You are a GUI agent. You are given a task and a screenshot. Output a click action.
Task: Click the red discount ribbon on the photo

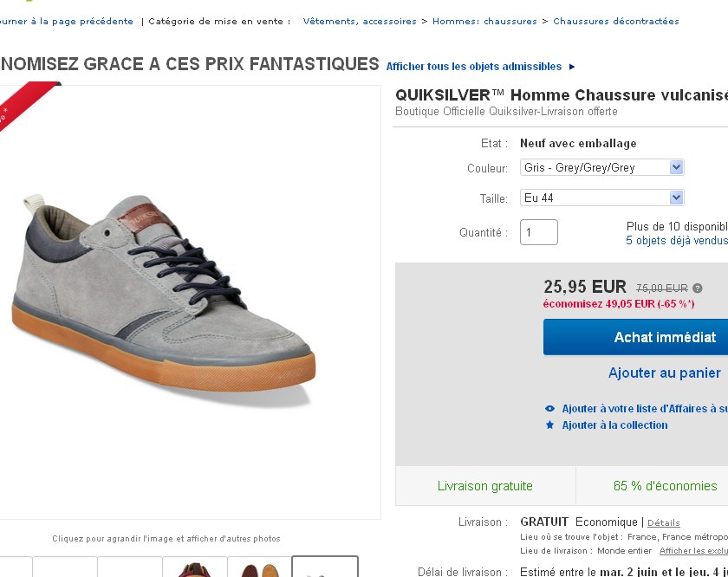click(x=26, y=104)
